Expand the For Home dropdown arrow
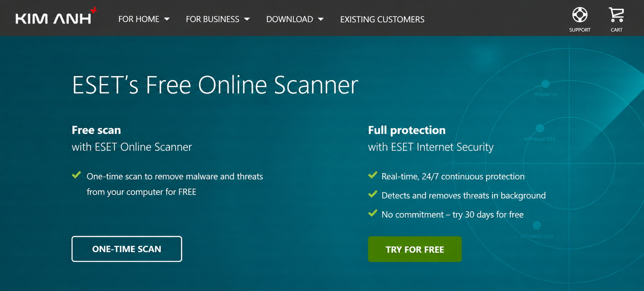Screen dimensions: 644x291 pyautogui.click(x=167, y=19)
